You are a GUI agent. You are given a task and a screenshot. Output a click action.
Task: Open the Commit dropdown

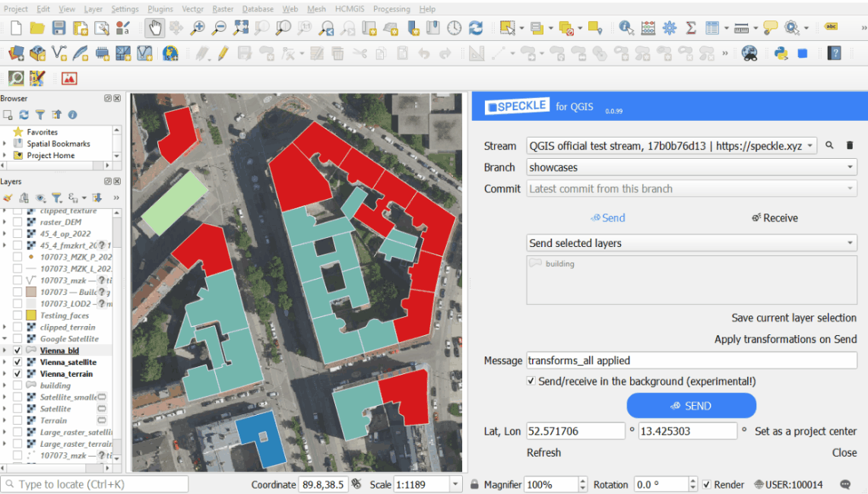pos(692,188)
